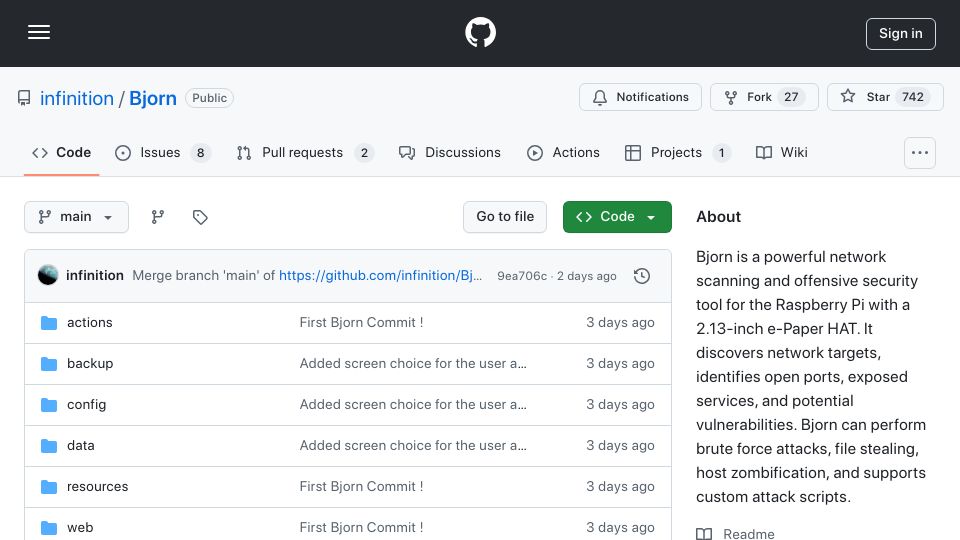960x540 pixels.
Task: Click '3 days ago' in the data row
Action: pyautogui.click(x=620, y=446)
